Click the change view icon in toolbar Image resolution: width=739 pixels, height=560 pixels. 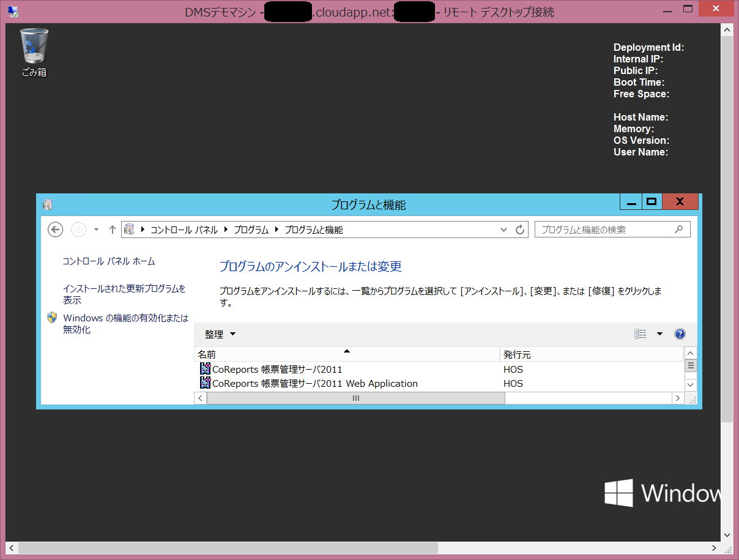[x=641, y=334]
